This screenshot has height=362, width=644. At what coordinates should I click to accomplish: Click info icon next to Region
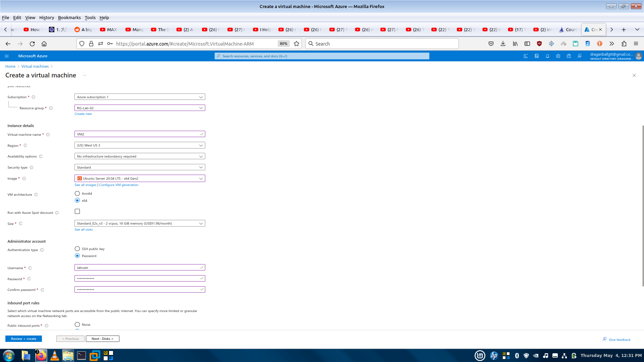[x=25, y=145]
